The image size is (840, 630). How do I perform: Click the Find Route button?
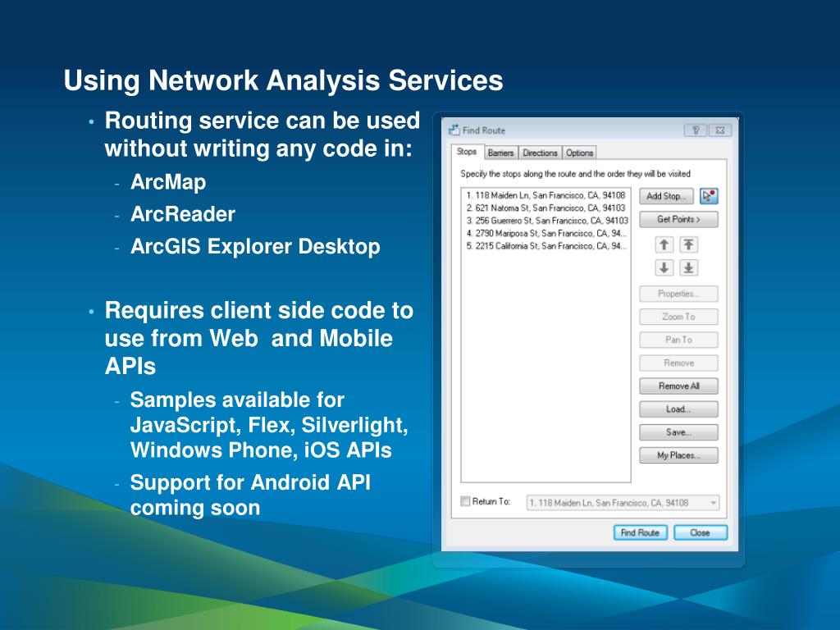point(640,532)
